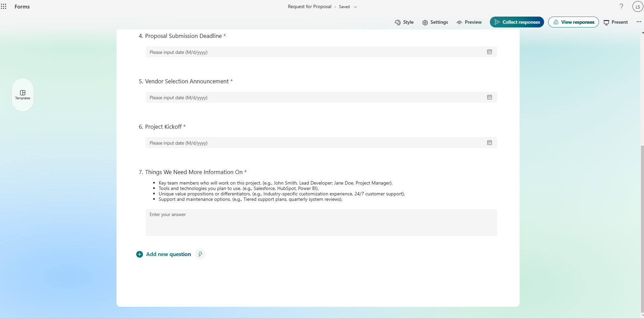Select question 6 Project Kickoff title
Viewport: 644px width, 319px height.
(163, 127)
